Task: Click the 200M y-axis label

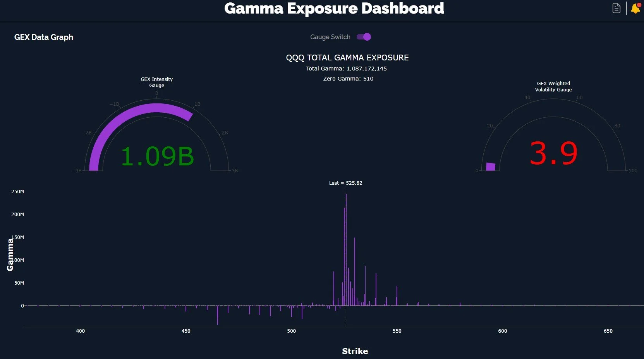Action: pos(18,215)
